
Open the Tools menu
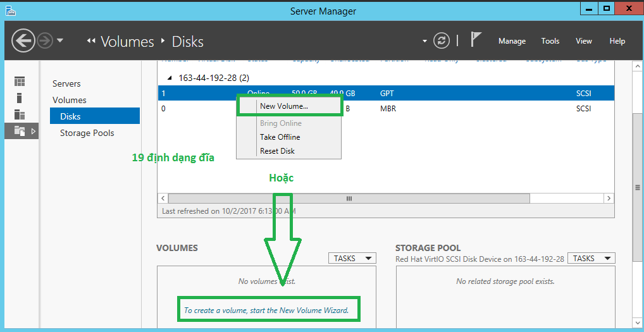click(550, 41)
